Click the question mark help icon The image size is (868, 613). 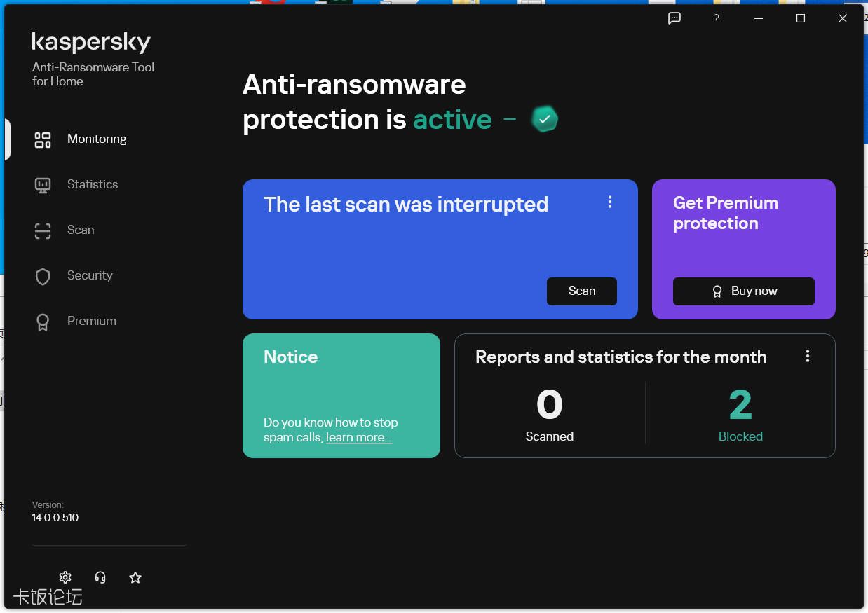pyautogui.click(x=716, y=18)
